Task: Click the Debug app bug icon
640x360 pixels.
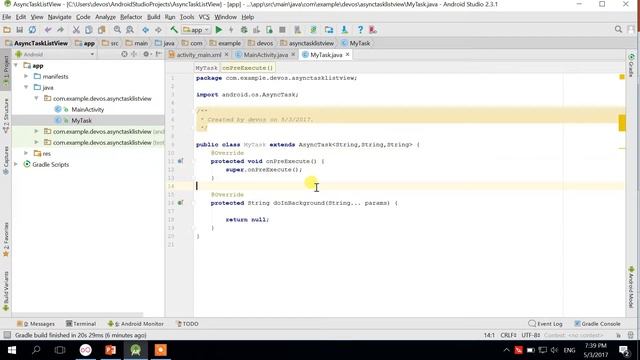Action: (244, 30)
